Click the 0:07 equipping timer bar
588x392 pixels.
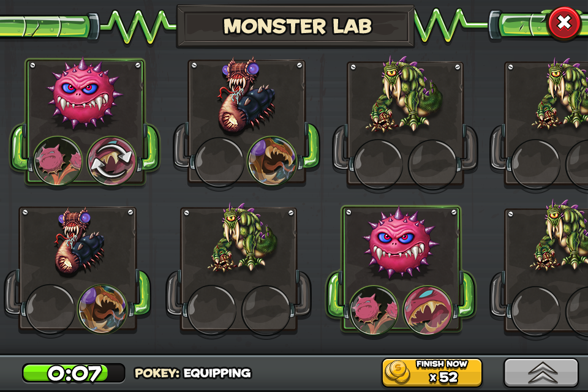(73, 373)
